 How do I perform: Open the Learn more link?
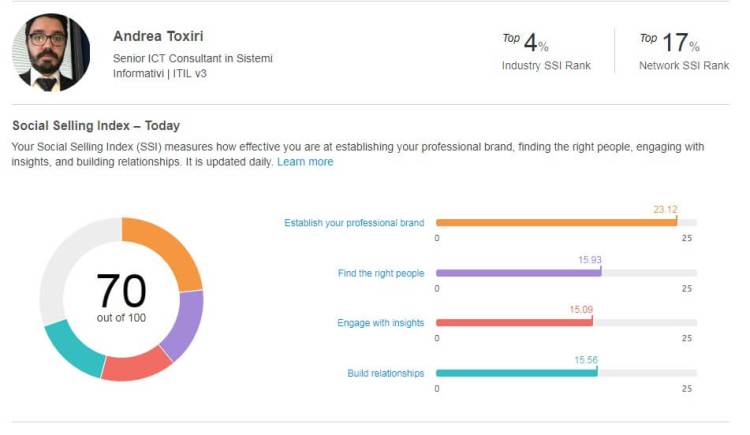[305, 162]
